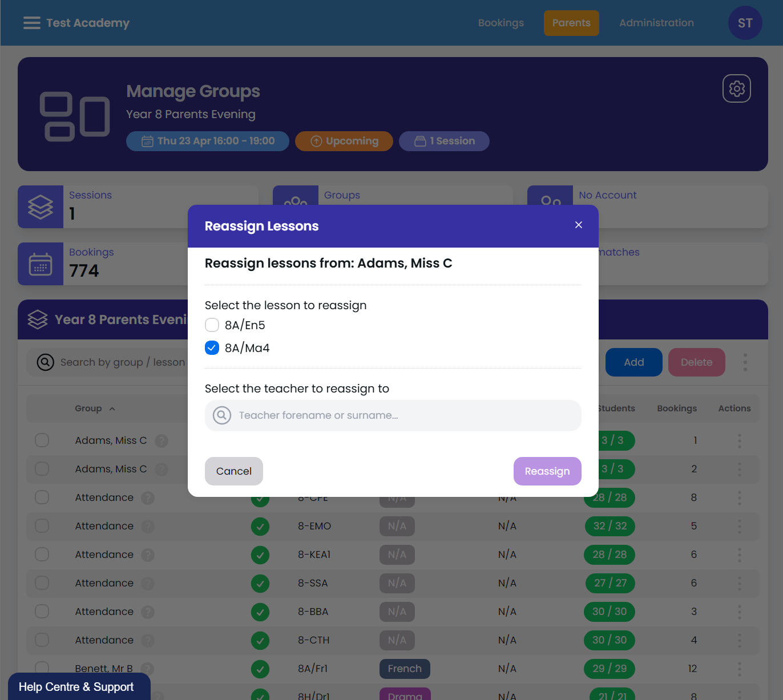Open the Administration section
The height and width of the screenshot is (700, 783).
656,23
